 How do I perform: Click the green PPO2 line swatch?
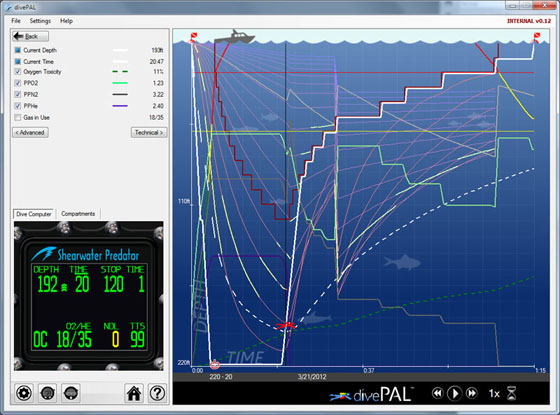[120, 83]
